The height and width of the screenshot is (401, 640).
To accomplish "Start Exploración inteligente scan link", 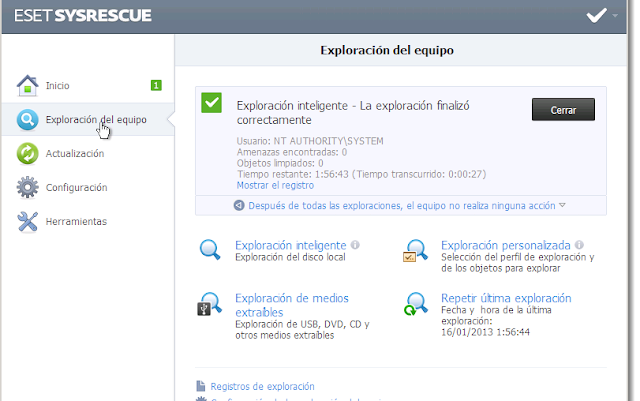I will tap(291, 245).
